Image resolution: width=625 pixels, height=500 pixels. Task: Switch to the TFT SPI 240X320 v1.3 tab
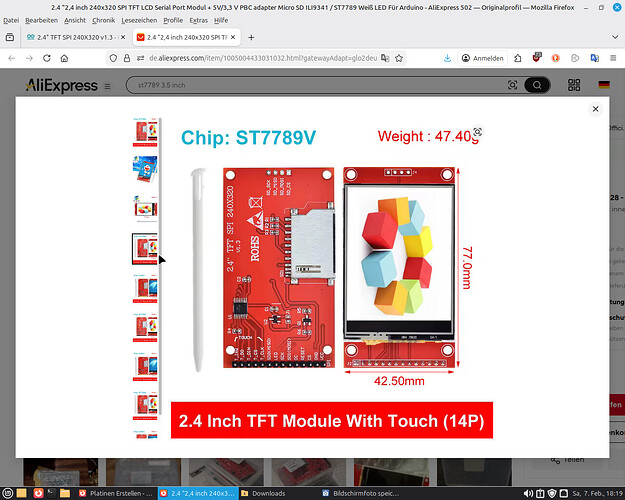tap(75, 37)
